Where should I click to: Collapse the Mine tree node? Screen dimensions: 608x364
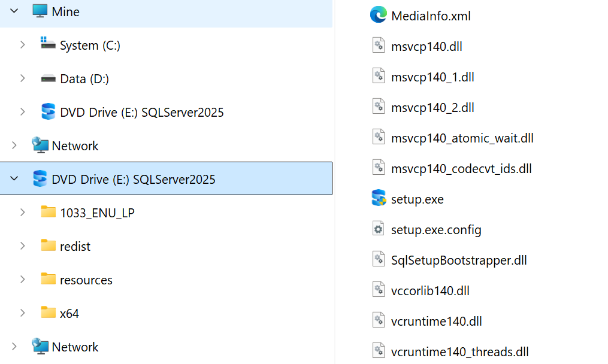(14, 11)
